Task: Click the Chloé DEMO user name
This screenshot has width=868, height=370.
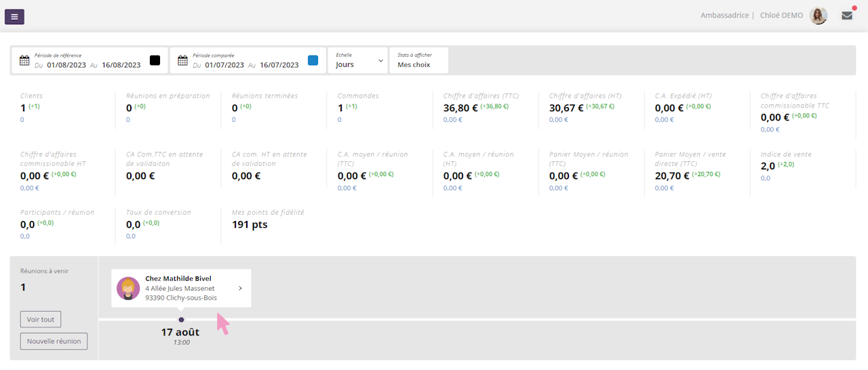Action: pyautogui.click(x=781, y=16)
